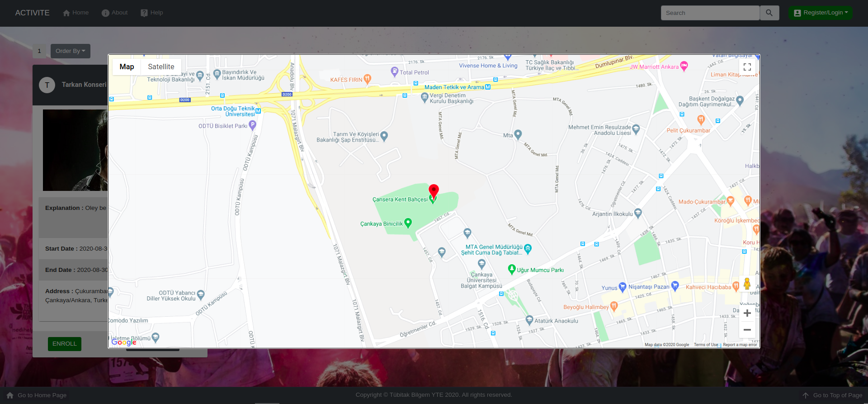Open Pelit Çukurambar restaurant pin
The image size is (868, 404).
tap(701, 120)
